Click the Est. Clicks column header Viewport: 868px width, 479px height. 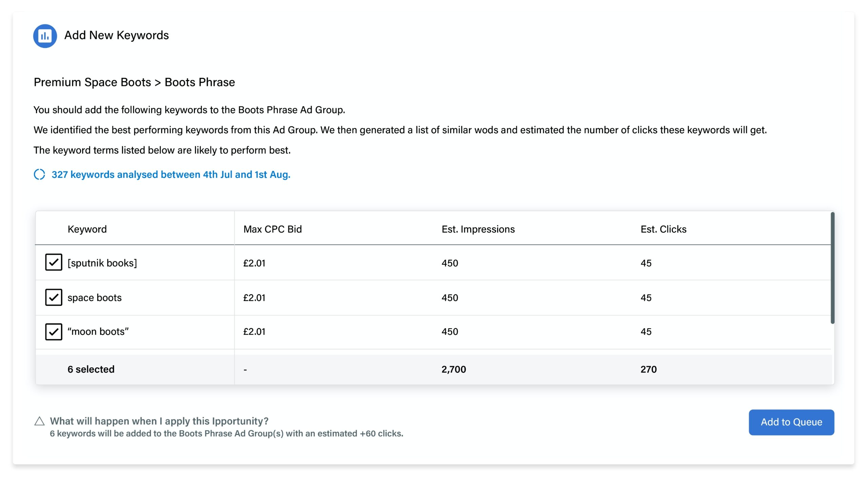[x=663, y=229]
